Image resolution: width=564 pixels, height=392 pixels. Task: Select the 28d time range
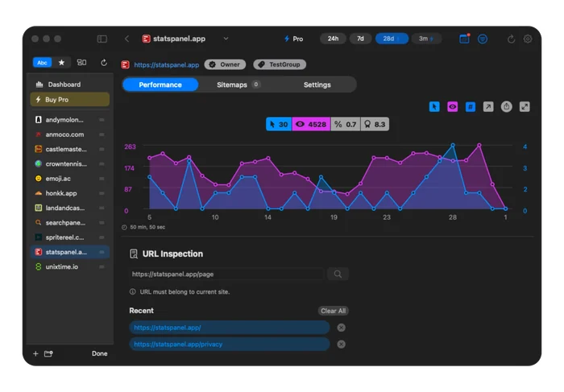point(392,39)
